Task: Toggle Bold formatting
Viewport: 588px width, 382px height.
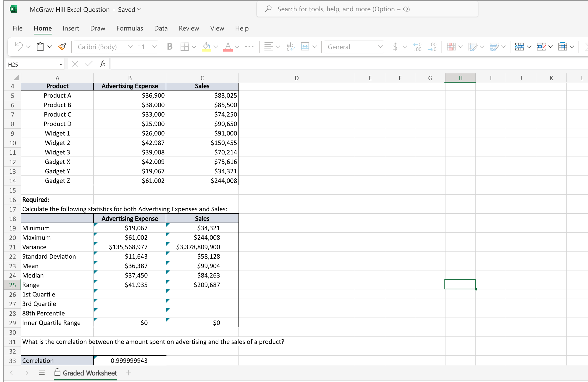Action: click(x=170, y=47)
